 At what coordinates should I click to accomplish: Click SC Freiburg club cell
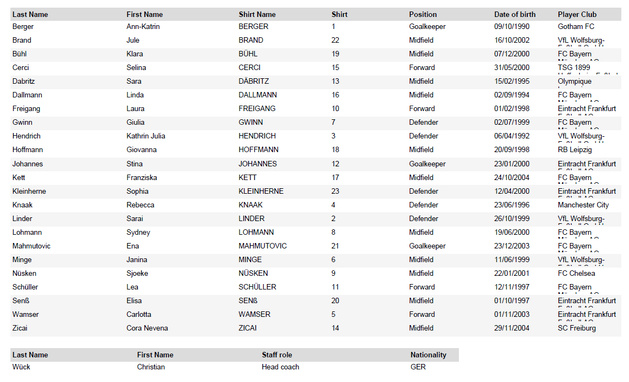click(576, 328)
